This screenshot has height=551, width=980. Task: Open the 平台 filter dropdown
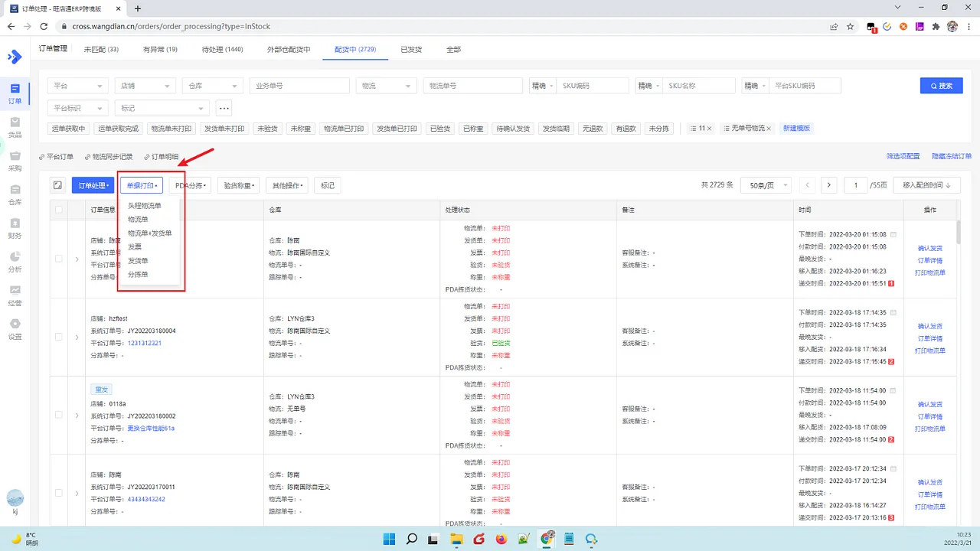coord(77,85)
